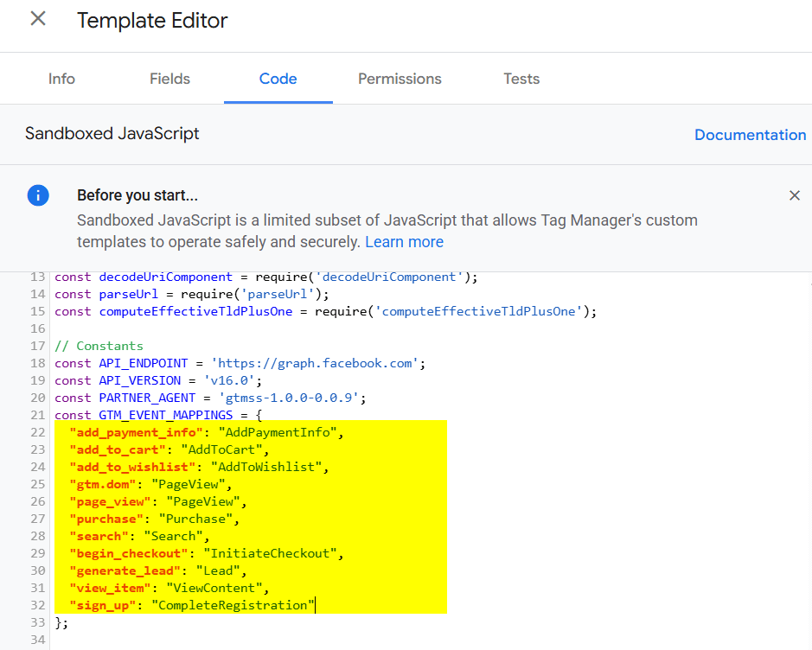Click the "ViewContent" mapping value
Image resolution: width=812 pixels, height=650 pixels.
[214, 588]
